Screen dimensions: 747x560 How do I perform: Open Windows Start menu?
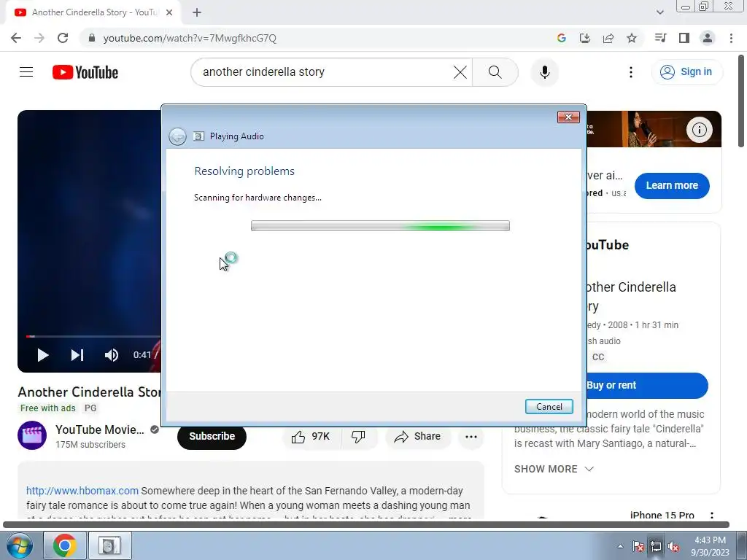[x=18, y=545]
